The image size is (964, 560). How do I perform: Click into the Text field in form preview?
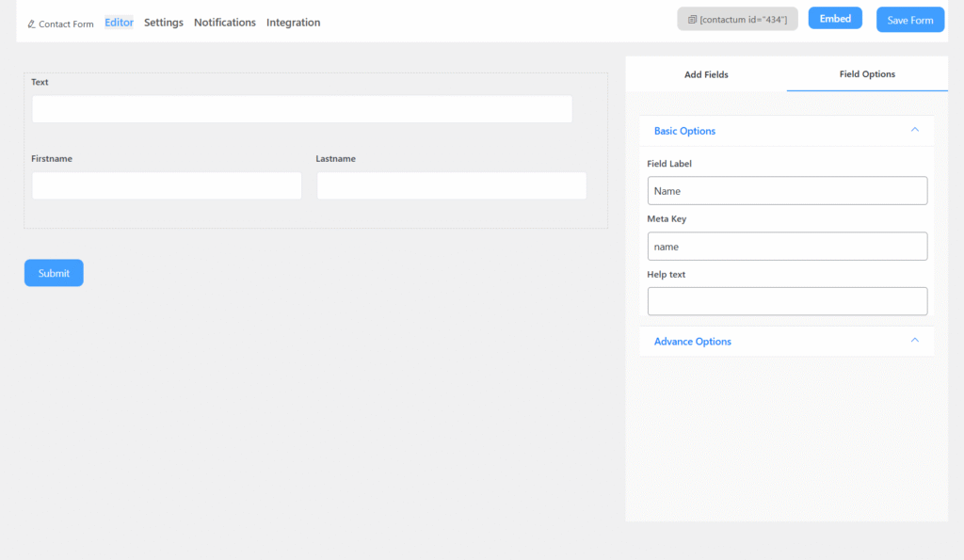[302, 109]
